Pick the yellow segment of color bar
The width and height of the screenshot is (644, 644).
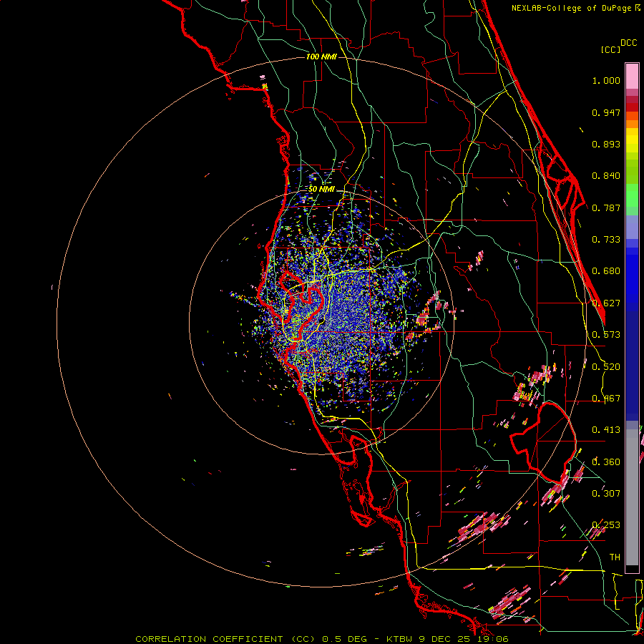coord(632,140)
